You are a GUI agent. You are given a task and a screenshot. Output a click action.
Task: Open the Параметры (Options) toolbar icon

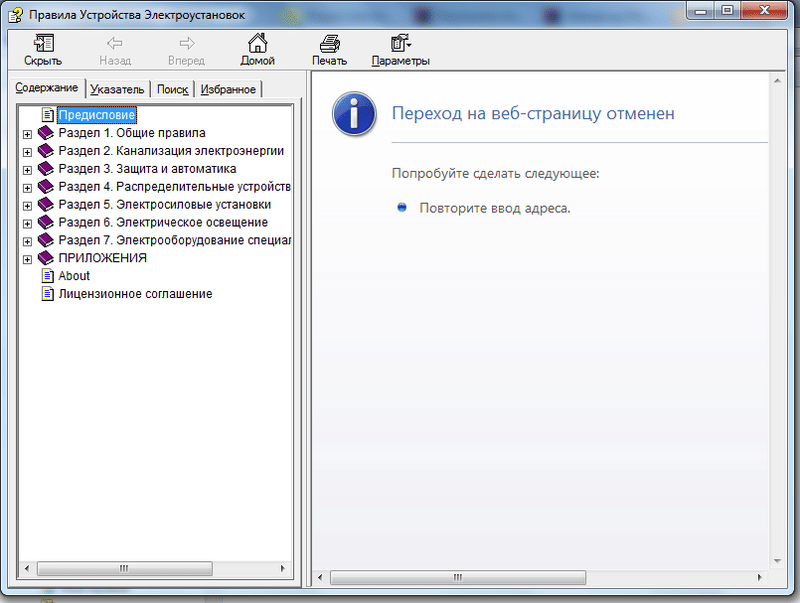(x=400, y=43)
